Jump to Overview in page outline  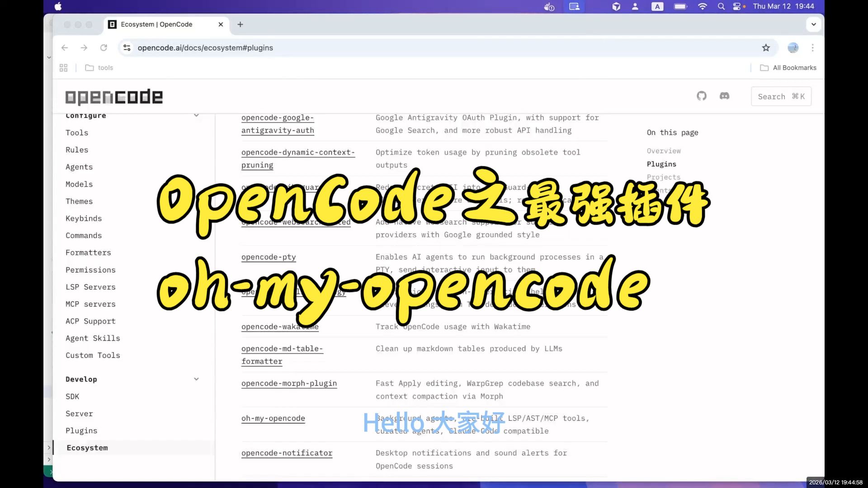click(x=663, y=151)
